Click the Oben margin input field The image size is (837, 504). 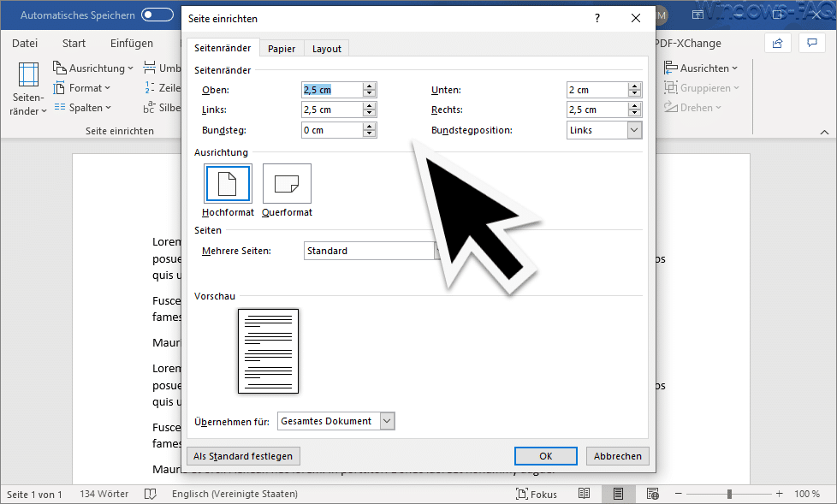click(x=332, y=90)
